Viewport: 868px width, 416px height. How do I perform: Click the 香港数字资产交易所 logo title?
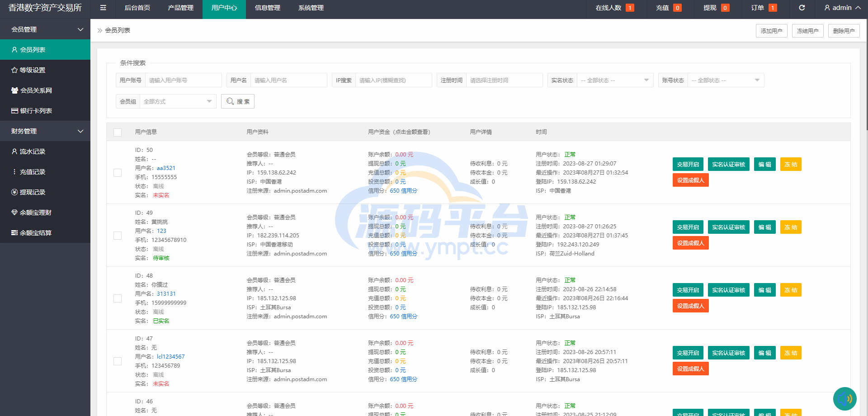pyautogui.click(x=45, y=8)
